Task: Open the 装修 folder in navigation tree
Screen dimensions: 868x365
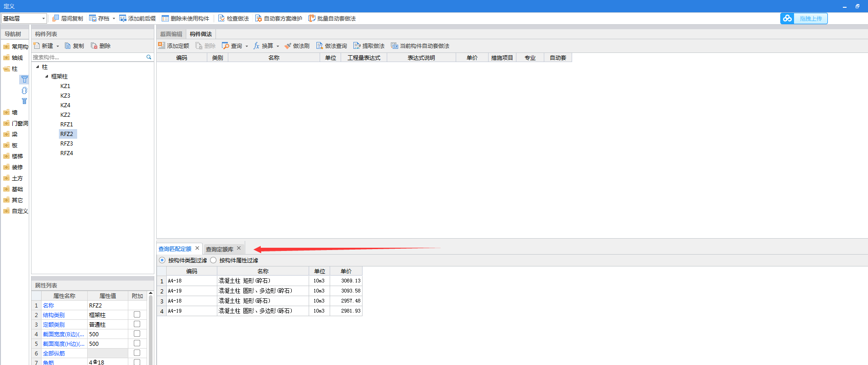Action: 6,167
